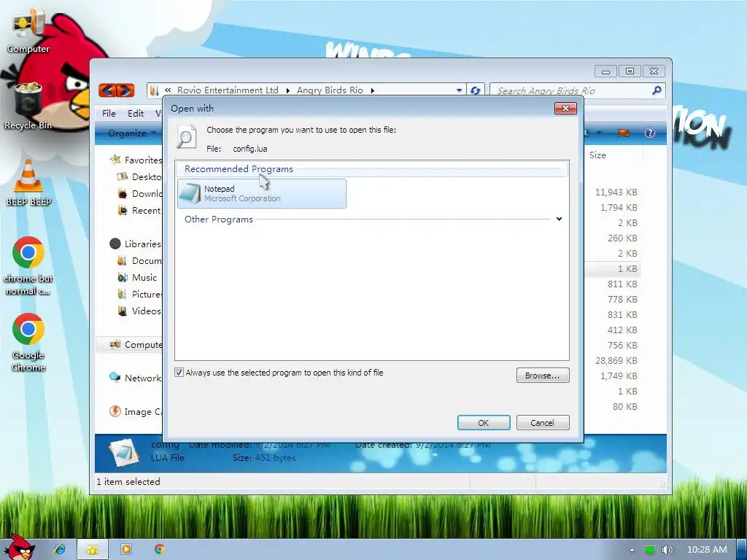Select Notepad in Recommended Programs

pos(262,193)
